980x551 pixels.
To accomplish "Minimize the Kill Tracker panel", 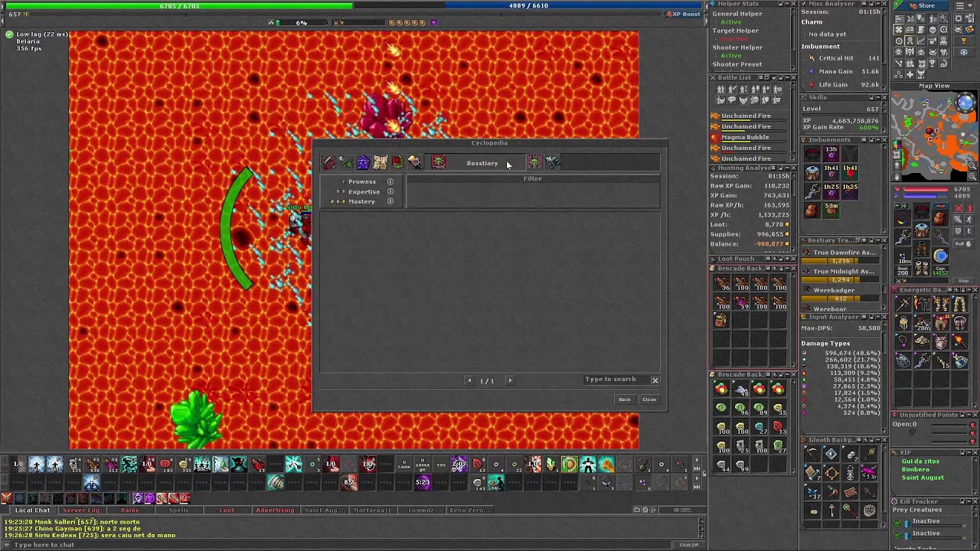I will (x=968, y=501).
